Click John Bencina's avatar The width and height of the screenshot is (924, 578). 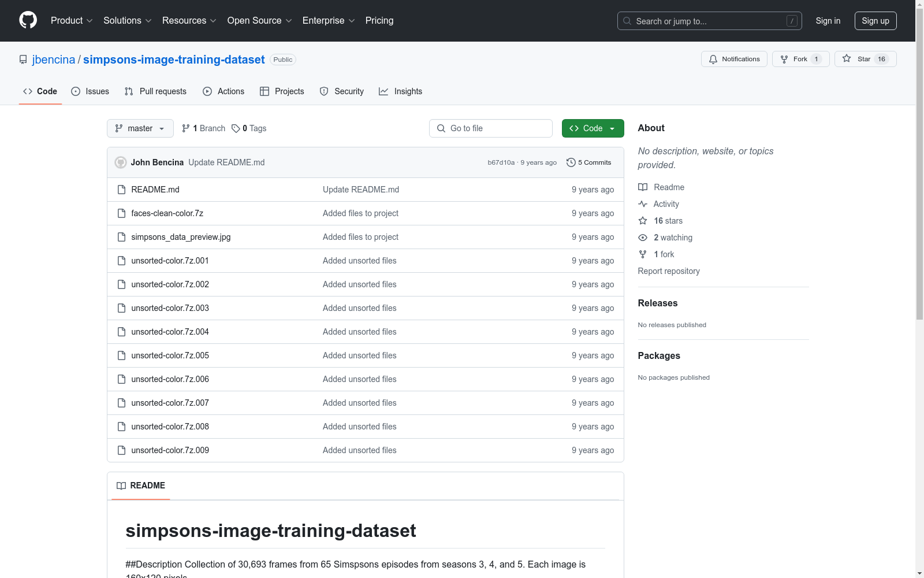pyautogui.click(x=121, y=162)
